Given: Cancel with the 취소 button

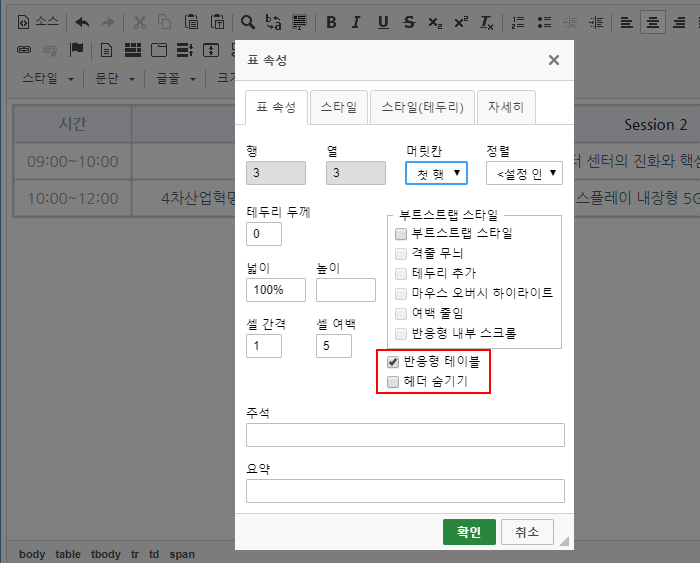Looking at the screenshot, I should click(x=527, y=532).
